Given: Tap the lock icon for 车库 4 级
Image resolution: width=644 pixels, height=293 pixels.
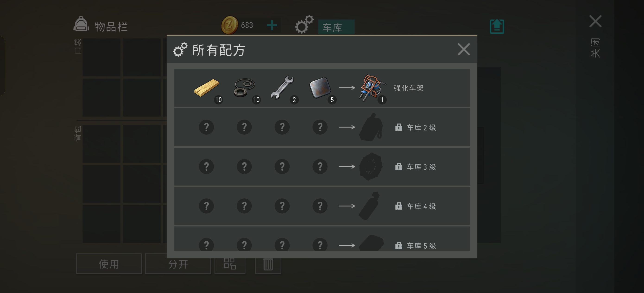Looking at the screenshot, I should (x=399, y=206).
